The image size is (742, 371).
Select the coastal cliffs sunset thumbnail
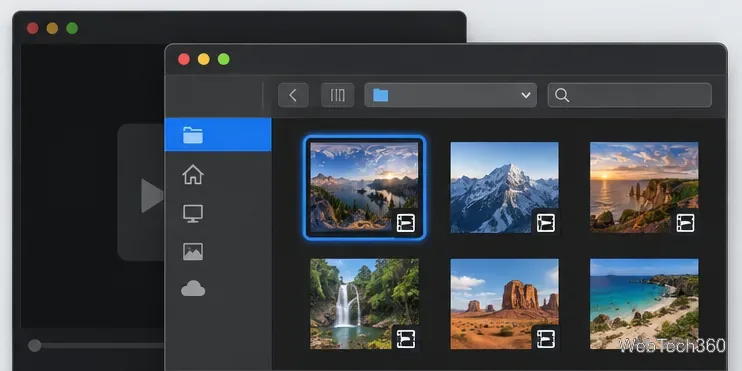[644, 187]
